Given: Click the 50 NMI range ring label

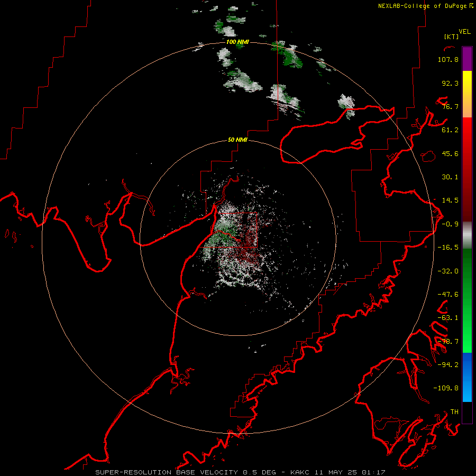Looking at the screenshot, I should [237, 140].
